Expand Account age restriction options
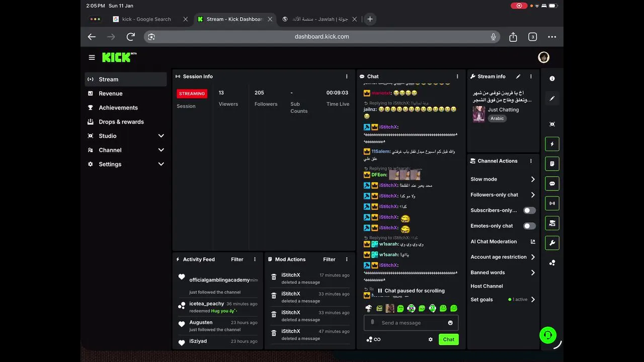The image size is (644, 362). pyautogui.click(x=533, y=257)
